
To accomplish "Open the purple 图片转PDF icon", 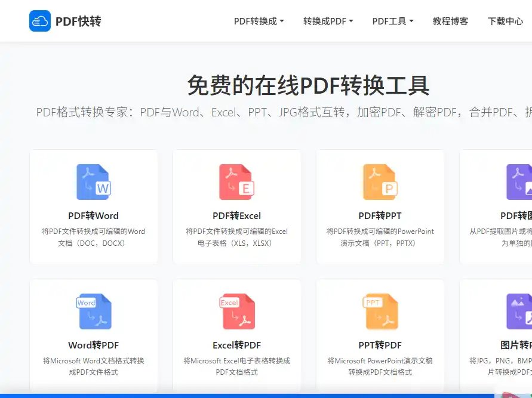I will tap(519, 311).
